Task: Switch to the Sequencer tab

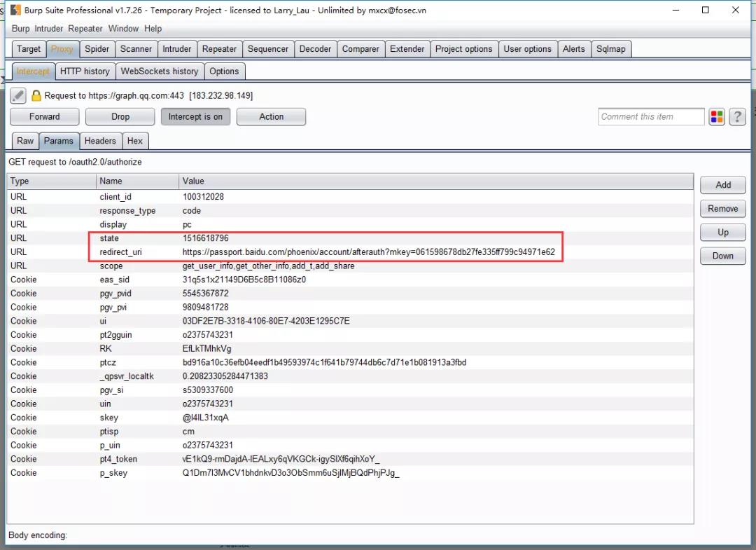Action: 268,49
